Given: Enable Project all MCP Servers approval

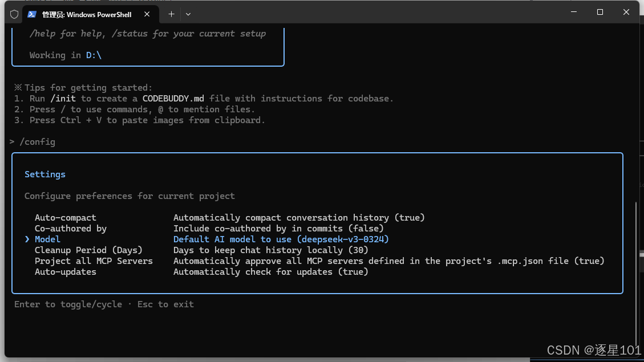Looking at the screenshot, I should point(94,261).
